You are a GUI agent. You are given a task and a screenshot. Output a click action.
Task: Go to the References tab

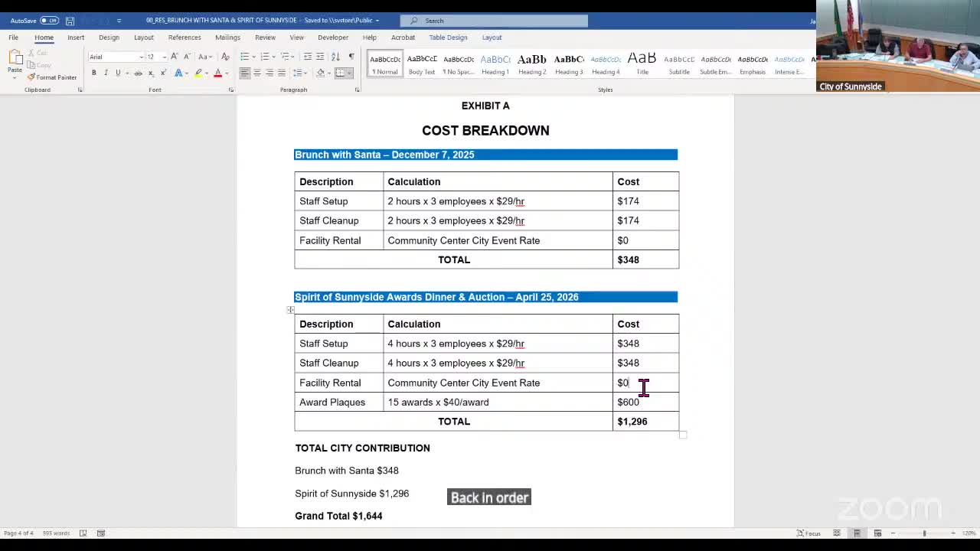(x=185, y=37)
